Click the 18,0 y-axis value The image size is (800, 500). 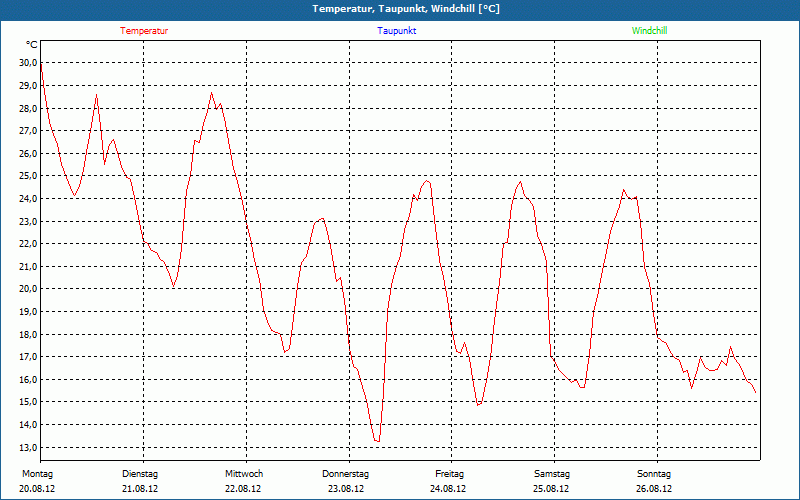coord(28,335)
